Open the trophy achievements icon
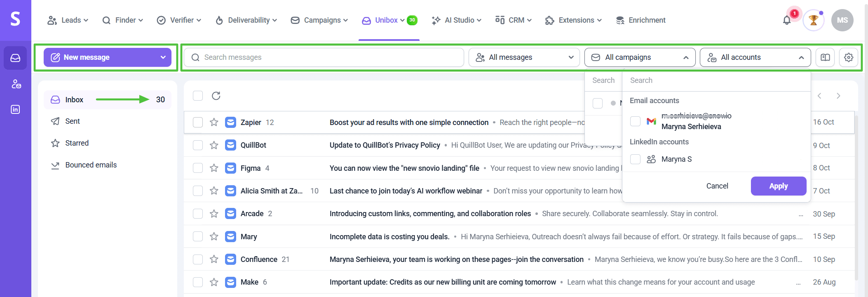This screenshot has width=868, height=297. click(x=813, y=20)
